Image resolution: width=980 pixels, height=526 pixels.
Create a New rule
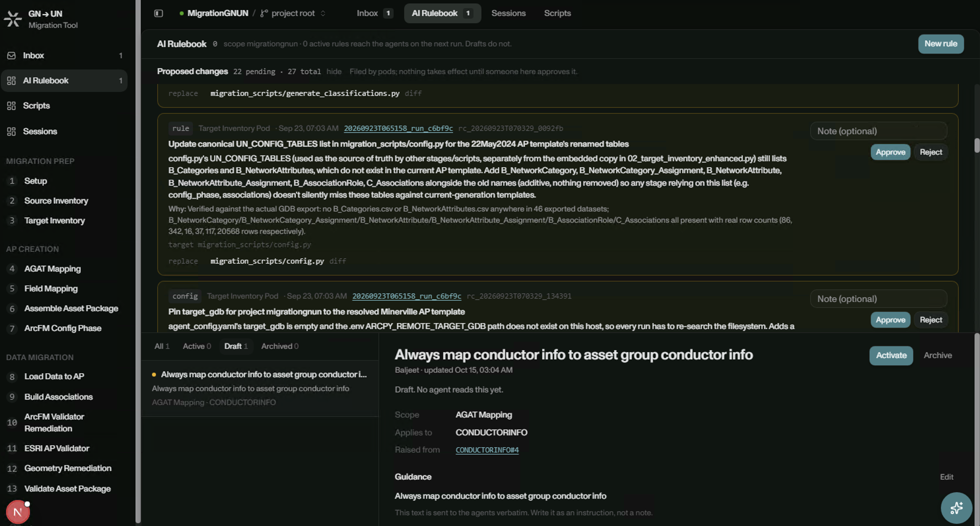(x=941, y=44)
